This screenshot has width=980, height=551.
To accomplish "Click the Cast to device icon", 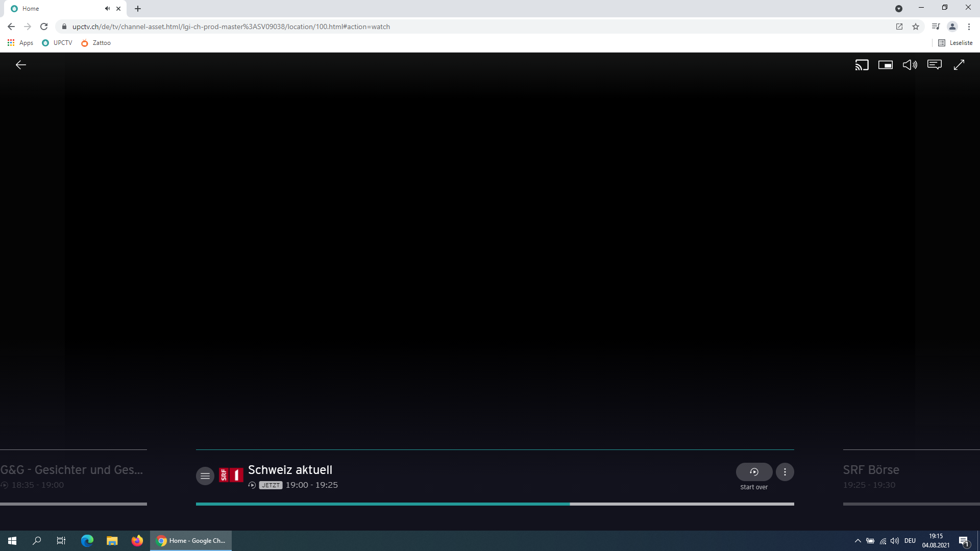I will [x=862, y=65].
